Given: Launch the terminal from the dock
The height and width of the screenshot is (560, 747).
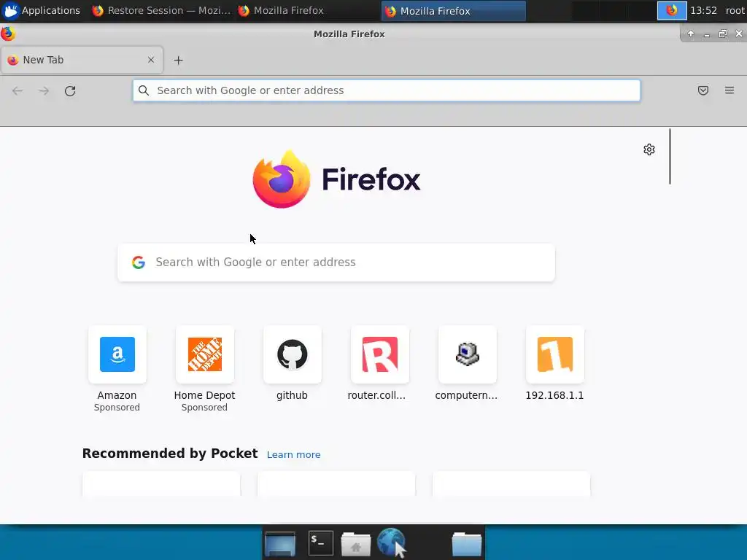Looking at the screenshot, I should pos(321,542).
